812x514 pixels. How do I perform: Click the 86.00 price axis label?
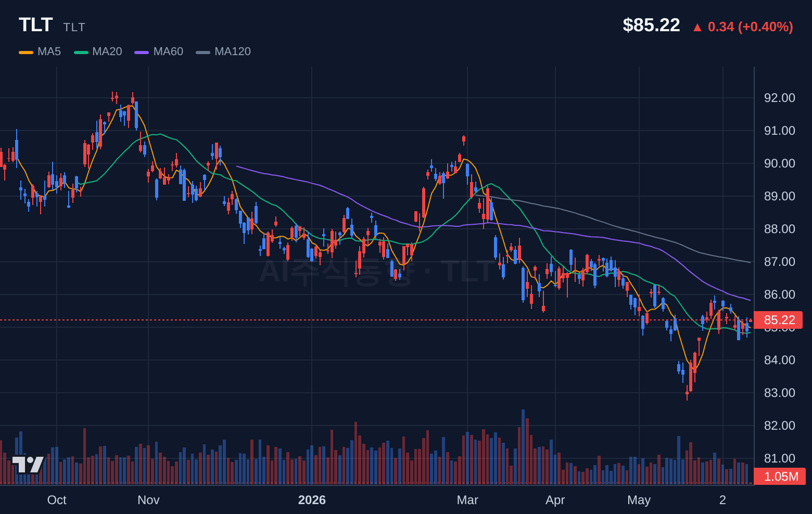click(x=779, y=294)
